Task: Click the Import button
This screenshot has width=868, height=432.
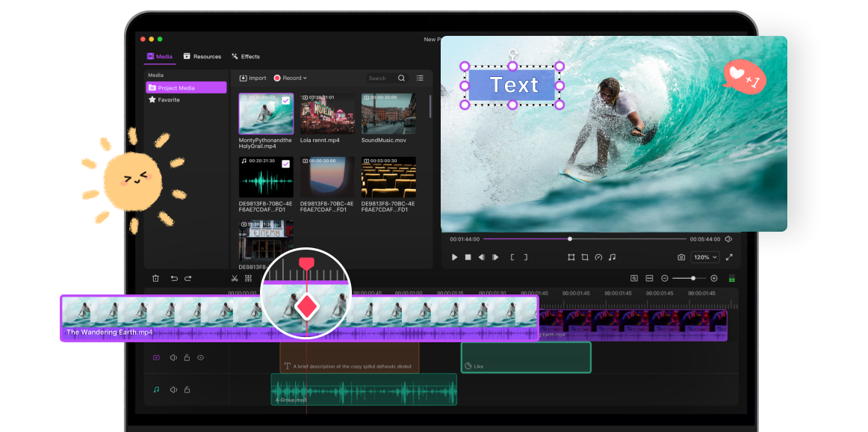Action: pos(254,78)
